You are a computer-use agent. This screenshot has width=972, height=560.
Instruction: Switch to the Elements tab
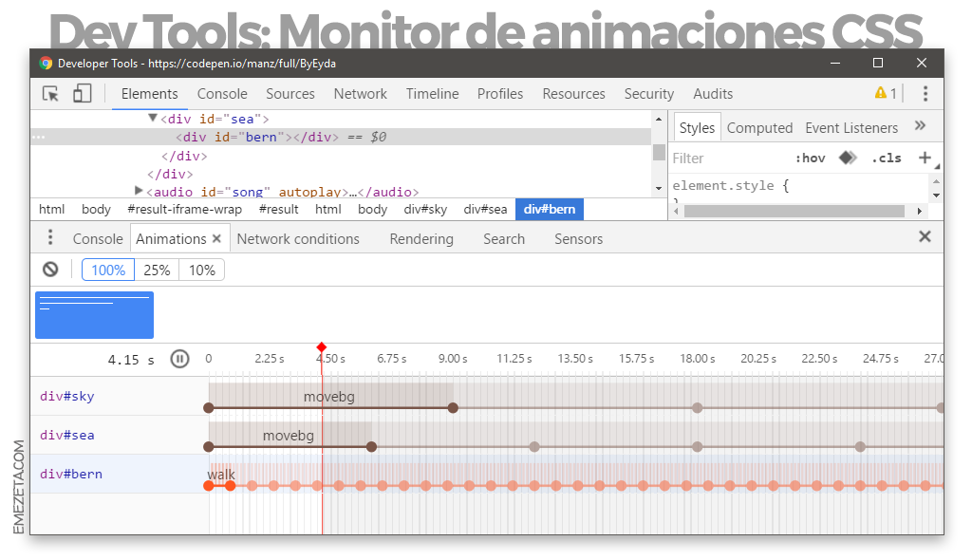click(149, 94)
